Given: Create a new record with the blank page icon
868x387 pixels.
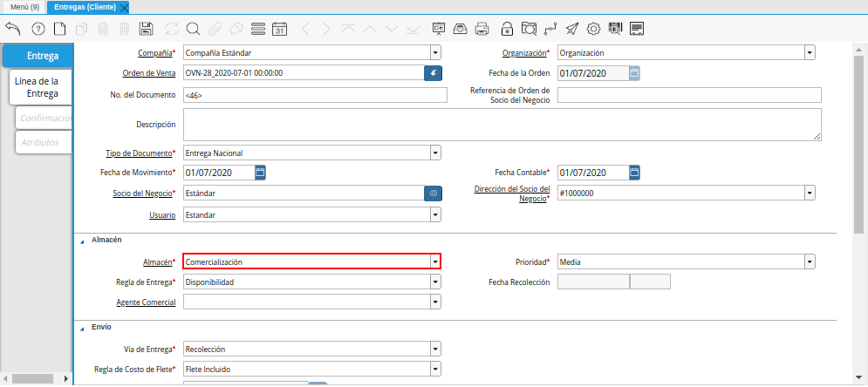Looking at the screenshot, I should pos(59,29).
